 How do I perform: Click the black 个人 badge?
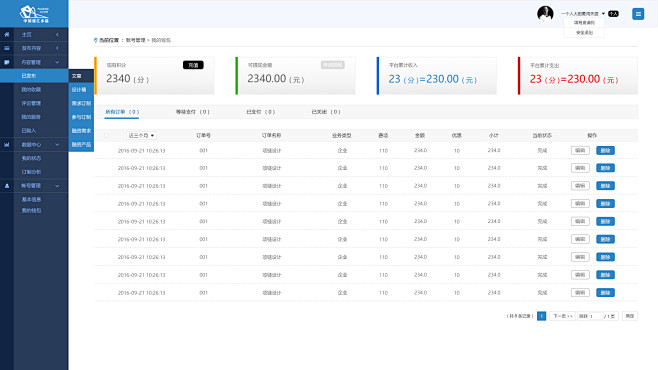pos(613,14)
